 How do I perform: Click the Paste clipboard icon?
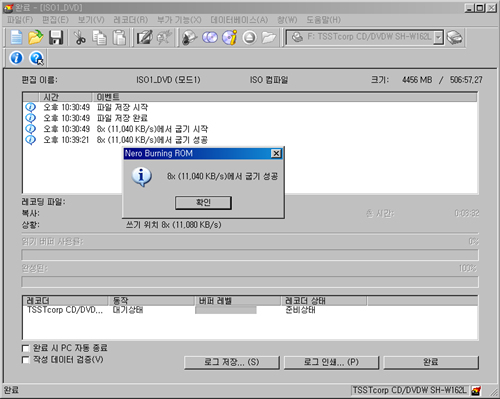pyautogui.click(x=119, y=37)
